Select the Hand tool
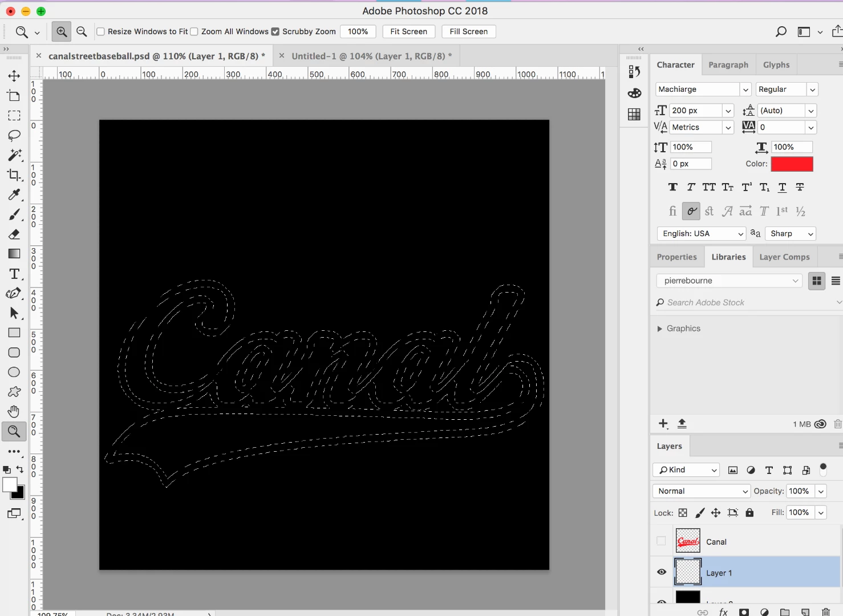Screen dimensions: 843x616 [x=14, y=412]
